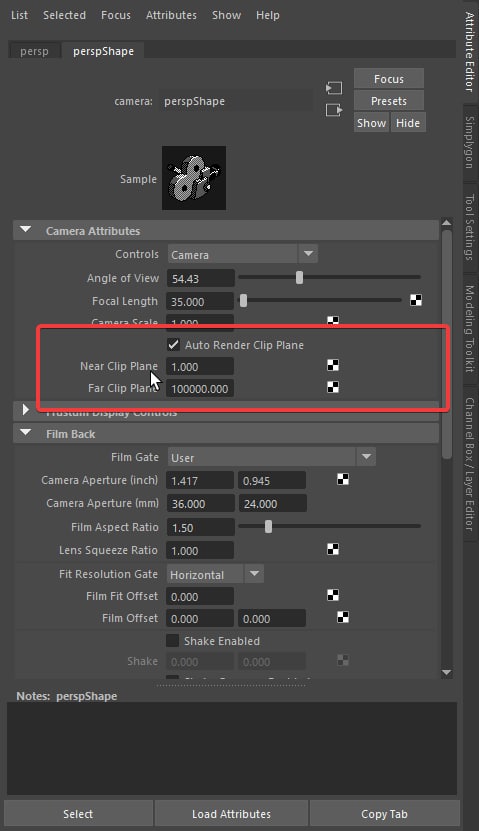479x831 pixels.
Task: Click the Camera Aperture (inch) 0.945 field
Action: [272, 481]
